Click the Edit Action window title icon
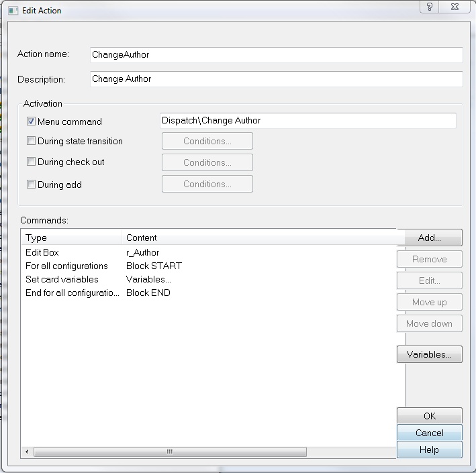476x473 pixels. coord(13,11)
